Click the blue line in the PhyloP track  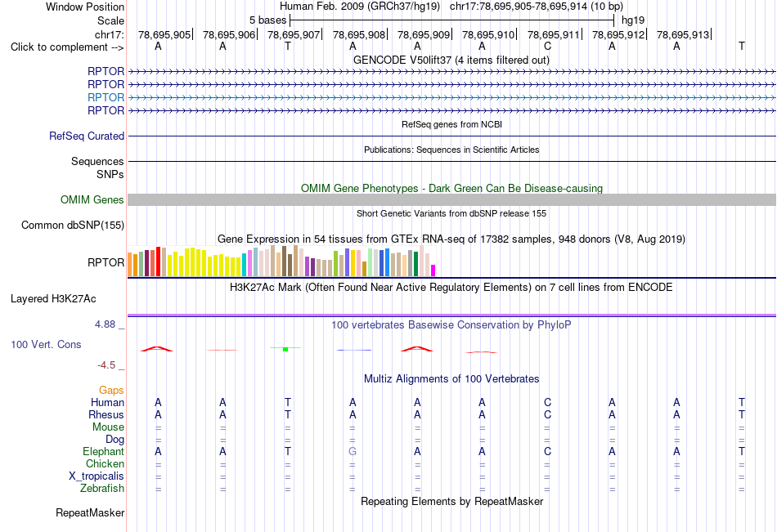coord(354,351)
